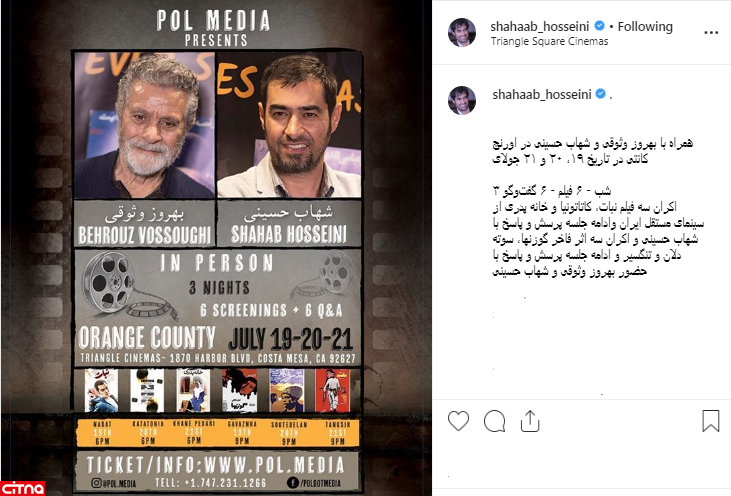Click the profile avatar in the post header
The image size is (731, 496).
462,33
